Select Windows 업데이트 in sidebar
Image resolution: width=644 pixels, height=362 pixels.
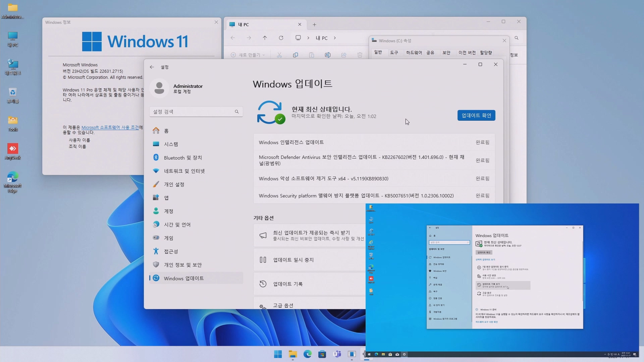coord(196,278)
